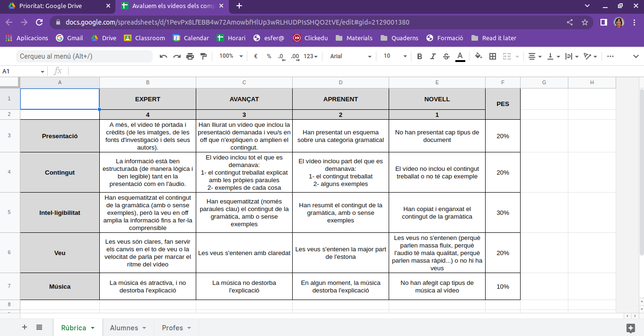Toggle italic formatting
This screenshot has height=336, width=644.
tap(432, 56)
